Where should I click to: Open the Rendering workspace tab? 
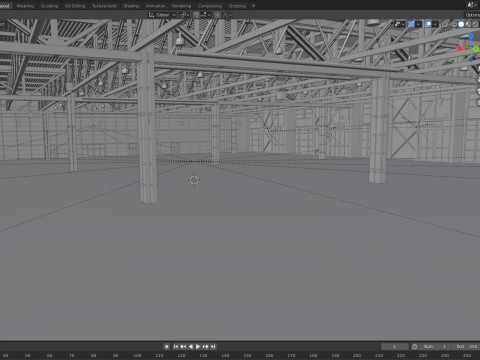pos(181,6)
